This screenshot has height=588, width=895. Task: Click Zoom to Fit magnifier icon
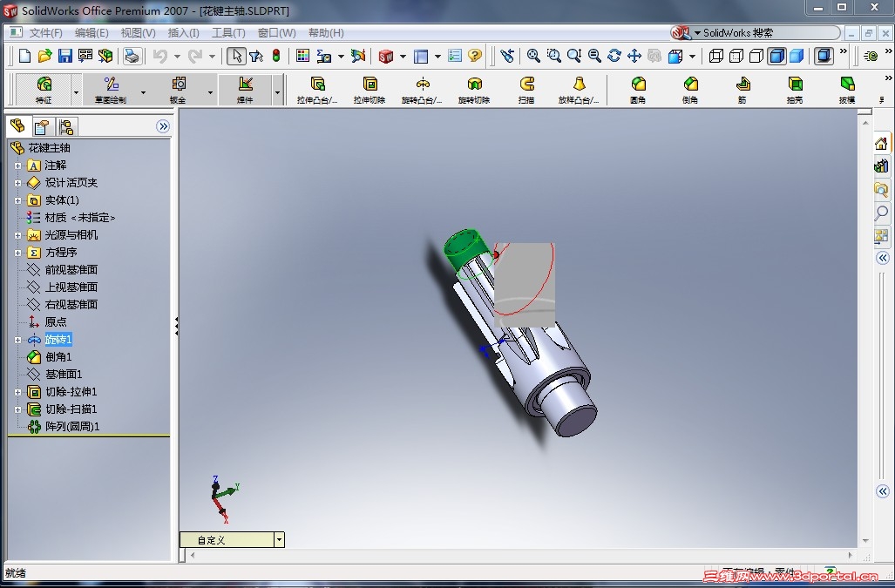533,56
